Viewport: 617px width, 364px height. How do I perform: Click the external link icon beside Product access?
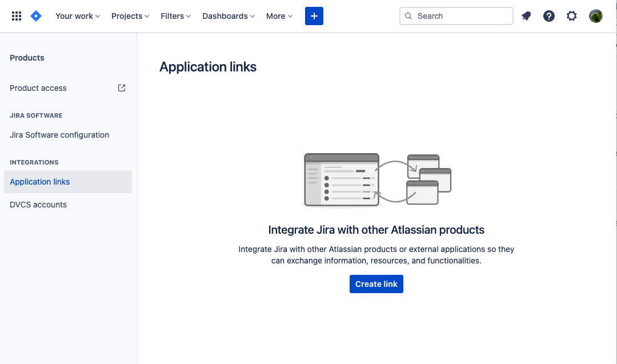pos(121,87)
